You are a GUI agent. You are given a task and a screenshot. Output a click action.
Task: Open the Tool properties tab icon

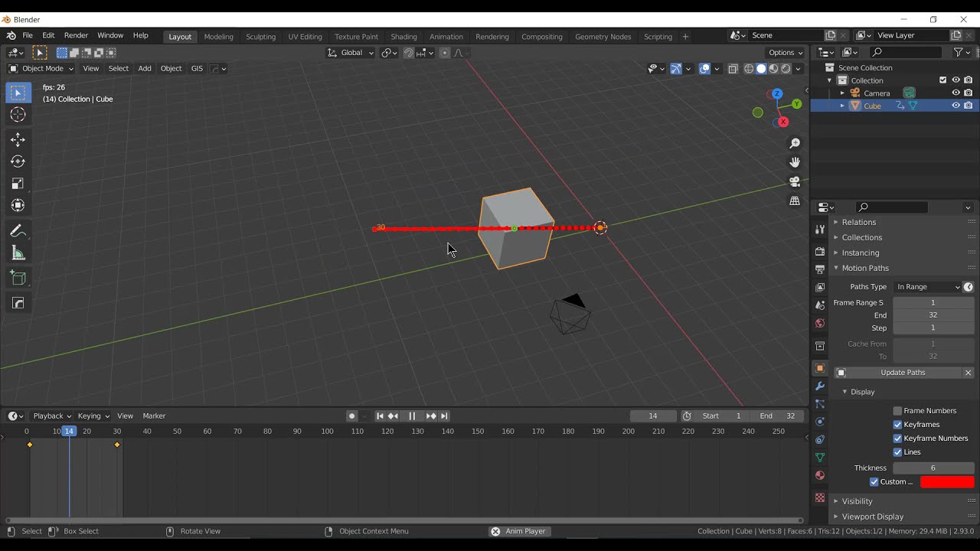click(820, 229)
